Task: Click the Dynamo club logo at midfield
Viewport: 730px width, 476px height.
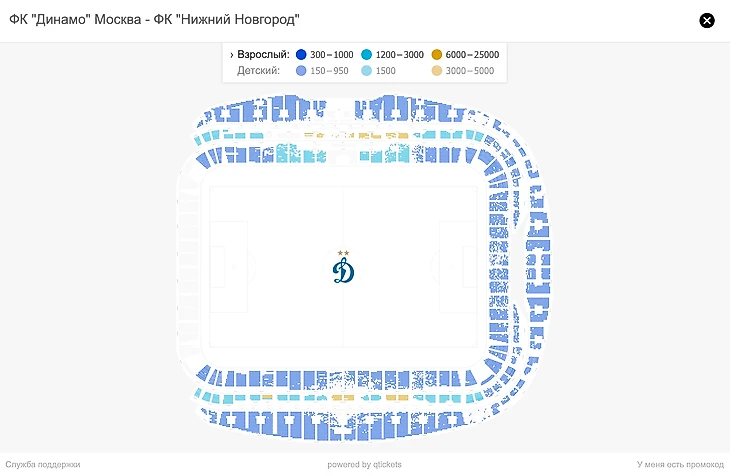Action: (343, 270)
